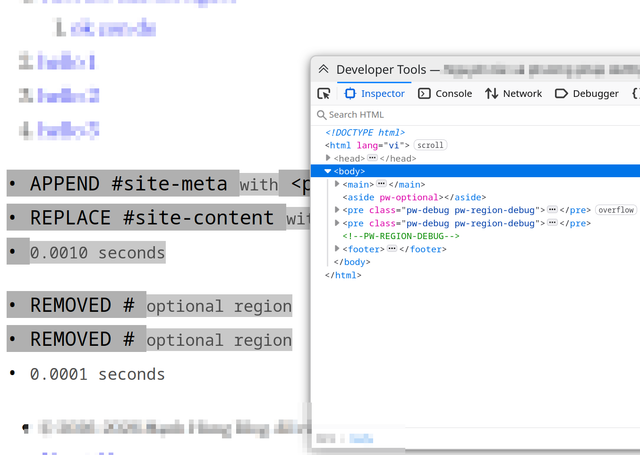This screenshot has width=640, height=455.
Task: Click APPEND #site-meta text on page
Action: tap(129, 184)
